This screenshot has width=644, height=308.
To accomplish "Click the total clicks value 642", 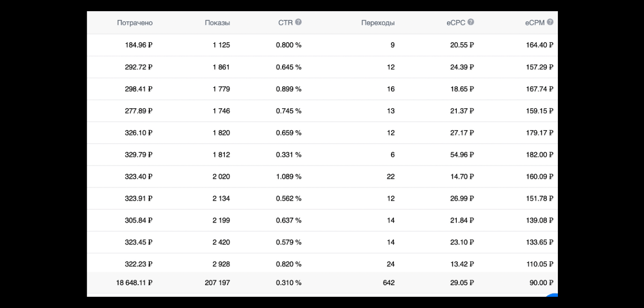I will coord(389,283).
